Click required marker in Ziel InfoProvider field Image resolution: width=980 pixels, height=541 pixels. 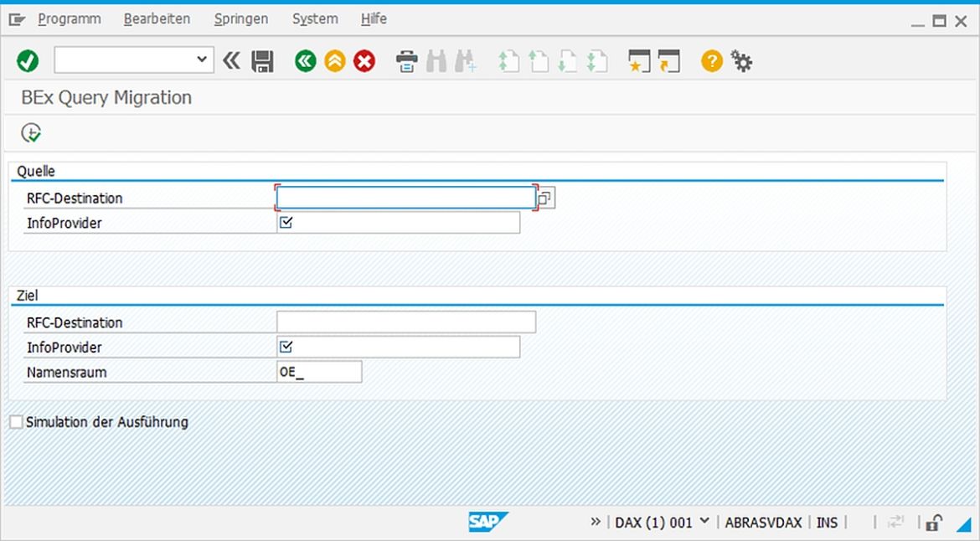(x=286, y=347)
